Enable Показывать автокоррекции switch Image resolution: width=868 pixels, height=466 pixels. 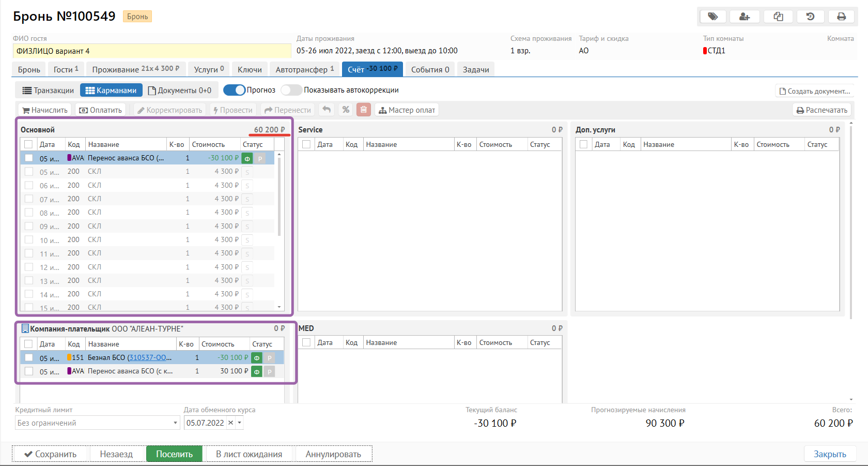click(291, 90)
